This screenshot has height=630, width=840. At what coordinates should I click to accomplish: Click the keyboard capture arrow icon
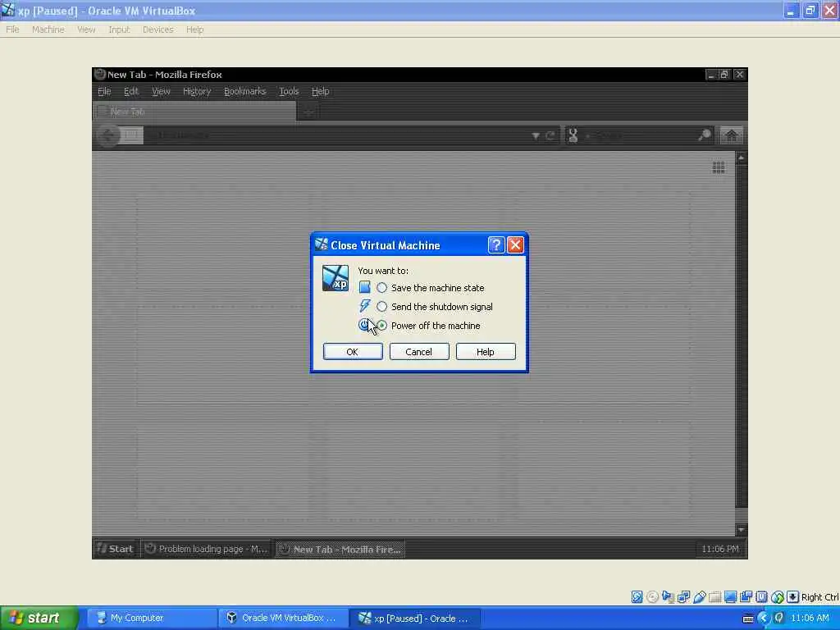click(793, 597)
